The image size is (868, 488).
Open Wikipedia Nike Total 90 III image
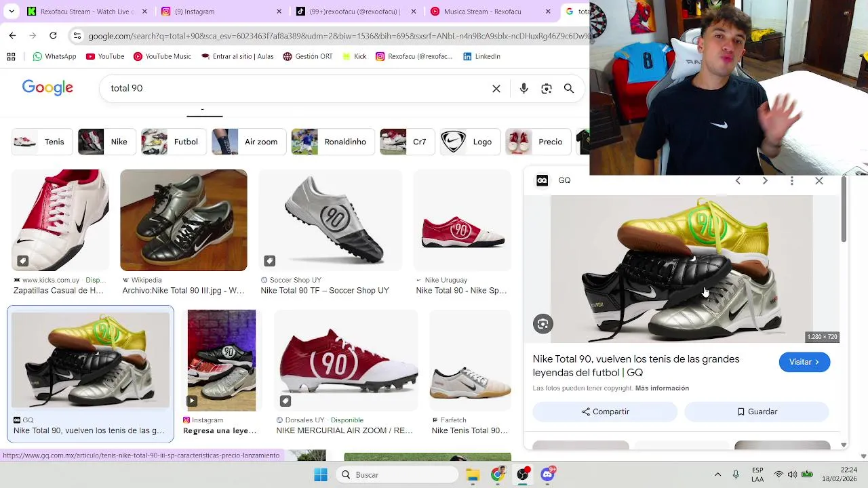[184, 220]
